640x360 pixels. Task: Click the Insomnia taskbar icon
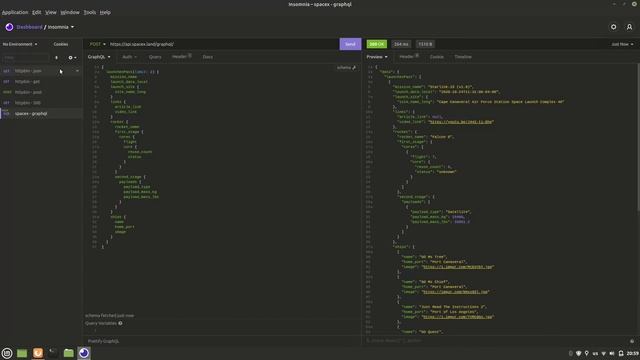click(84, 353)
